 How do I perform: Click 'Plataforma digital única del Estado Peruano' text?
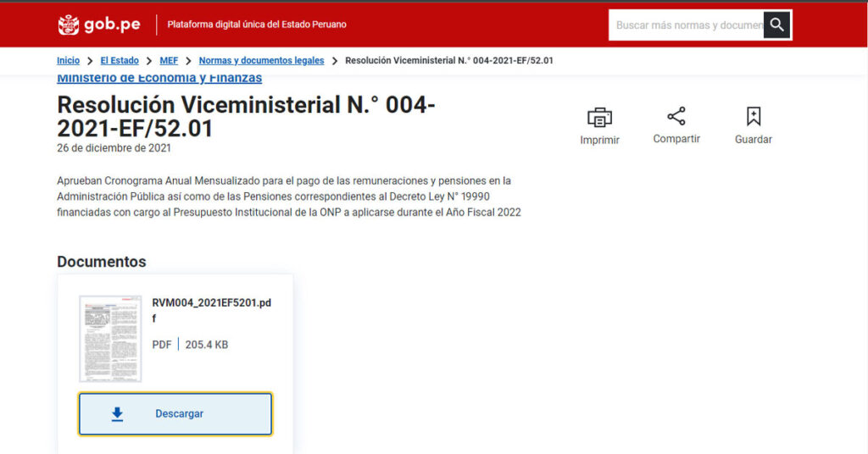257,25
